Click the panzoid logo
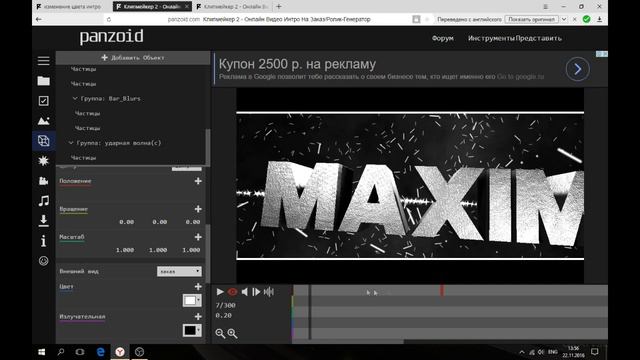Screen dimensions: 640x360 (111, 37)
